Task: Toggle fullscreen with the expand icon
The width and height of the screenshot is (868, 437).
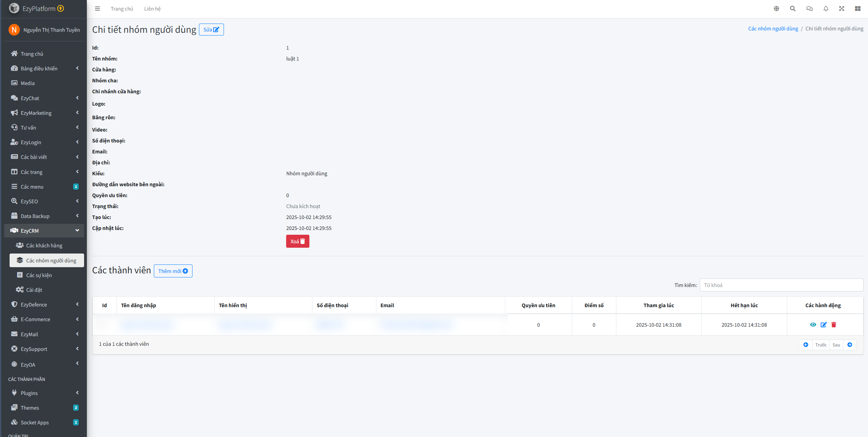Action: (841, 9)
